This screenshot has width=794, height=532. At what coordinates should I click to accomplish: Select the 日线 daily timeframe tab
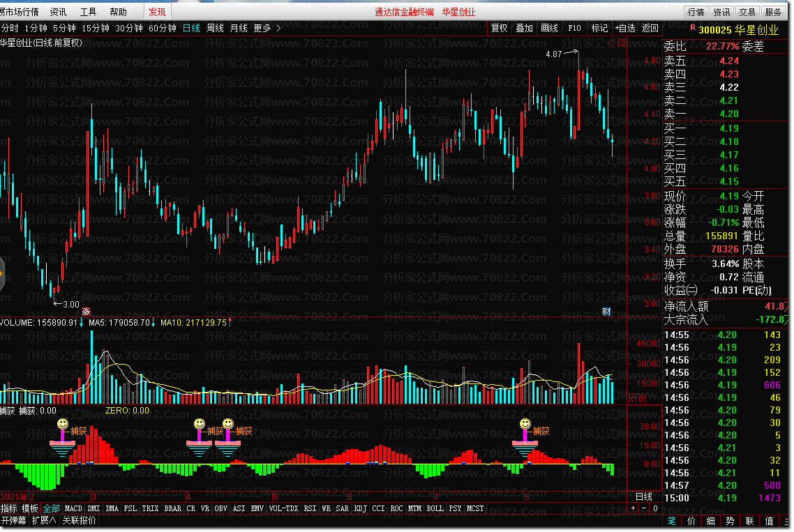point(191,29)
